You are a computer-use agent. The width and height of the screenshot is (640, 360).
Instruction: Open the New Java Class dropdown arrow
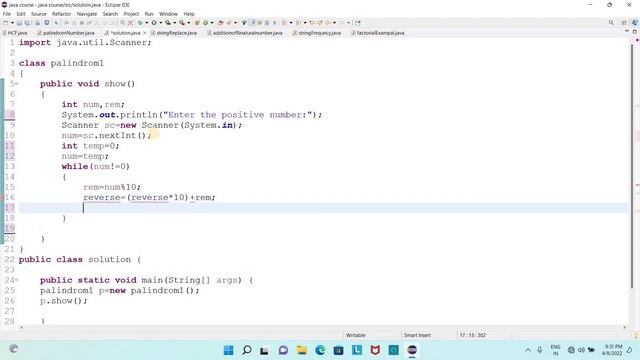point(212,23)
